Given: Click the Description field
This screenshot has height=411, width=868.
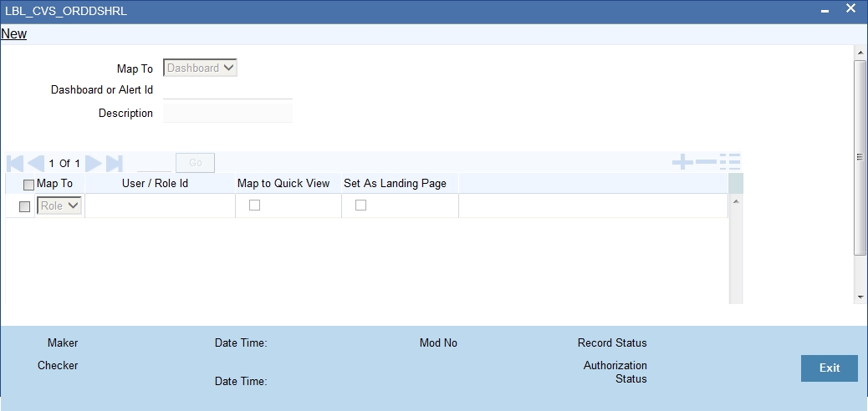Looking at the screenshot, I should tap(227, 113).
